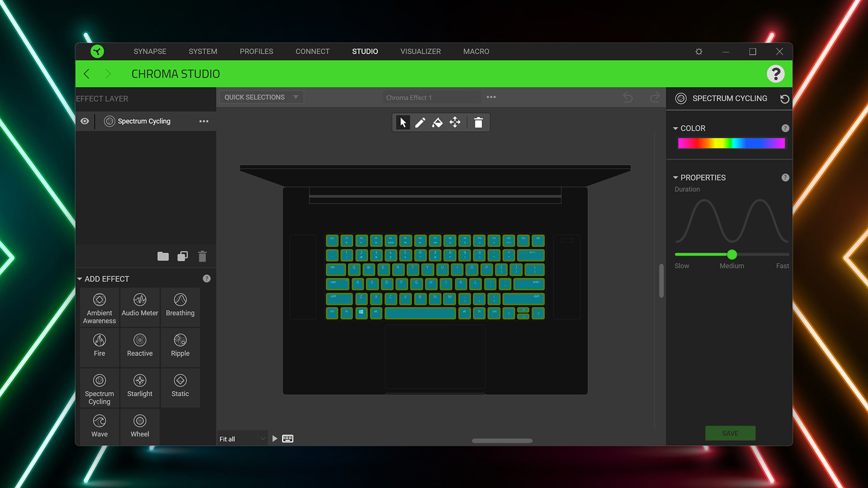
Task: Add Wheel effect
Action: (x=140, y=427)
